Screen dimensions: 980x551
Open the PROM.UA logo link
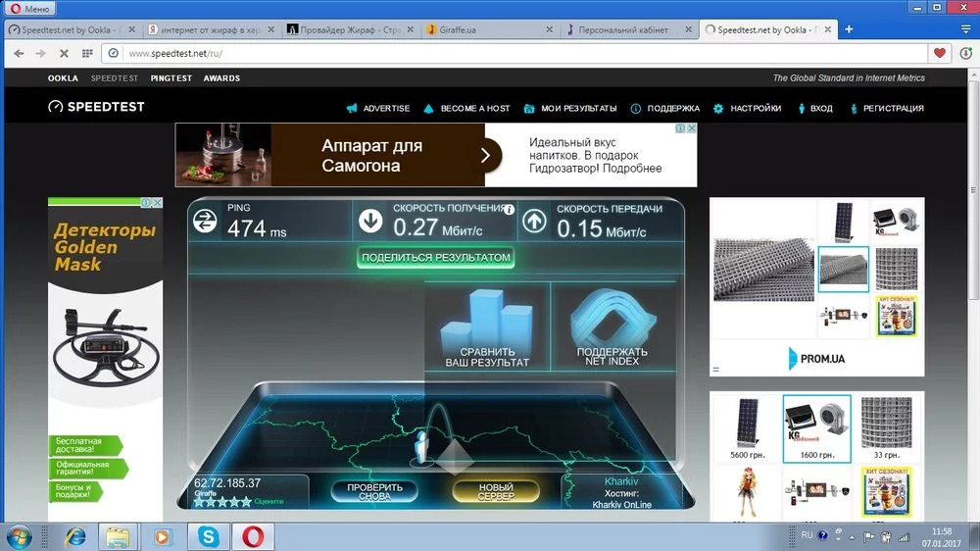pyautogui.click(x=816, y=359)
